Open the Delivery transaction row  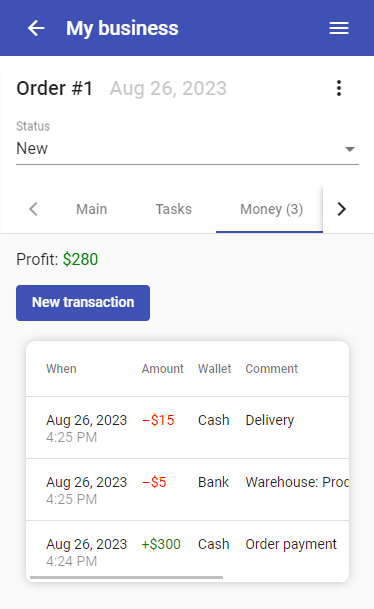187,428
